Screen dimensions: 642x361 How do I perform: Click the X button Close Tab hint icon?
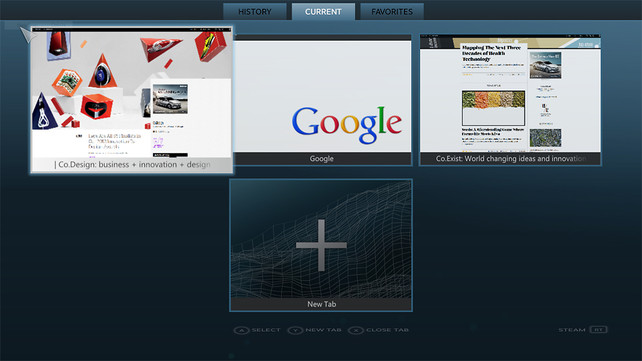(x=356, y=330)
